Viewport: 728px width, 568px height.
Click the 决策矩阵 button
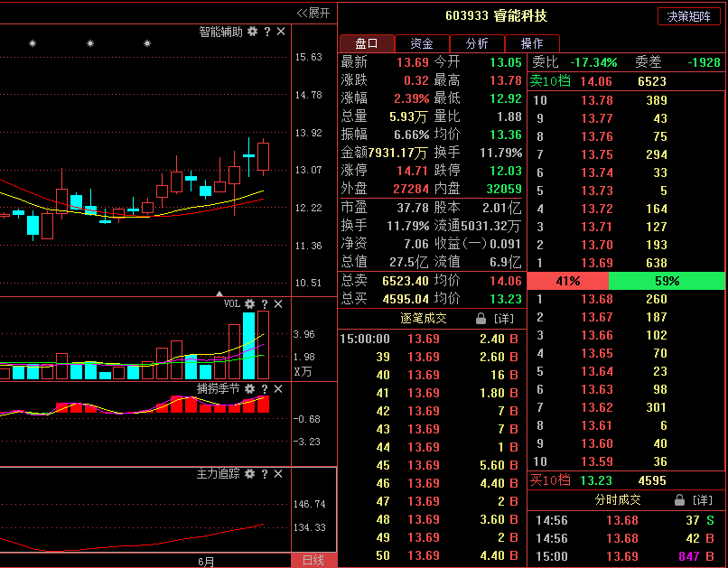689,15
